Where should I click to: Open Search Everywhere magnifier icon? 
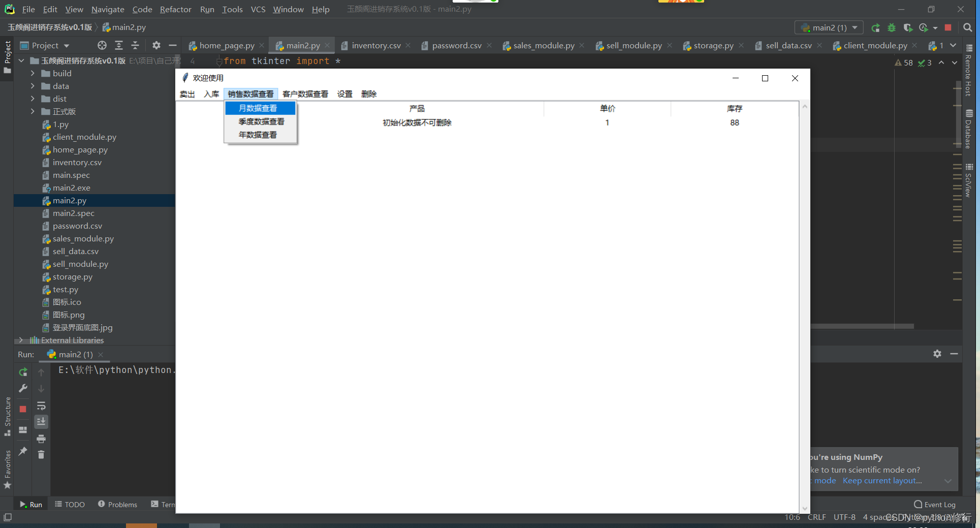click(x=967, y=27)
